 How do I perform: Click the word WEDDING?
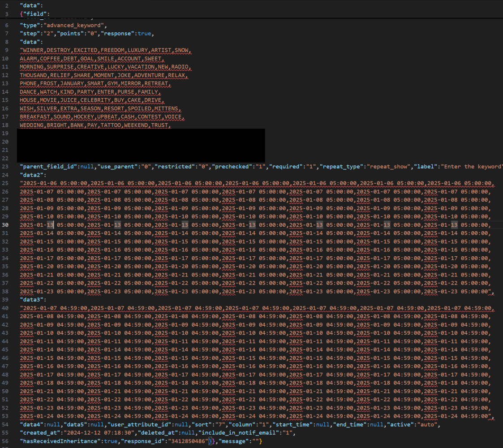pos(32,125)
